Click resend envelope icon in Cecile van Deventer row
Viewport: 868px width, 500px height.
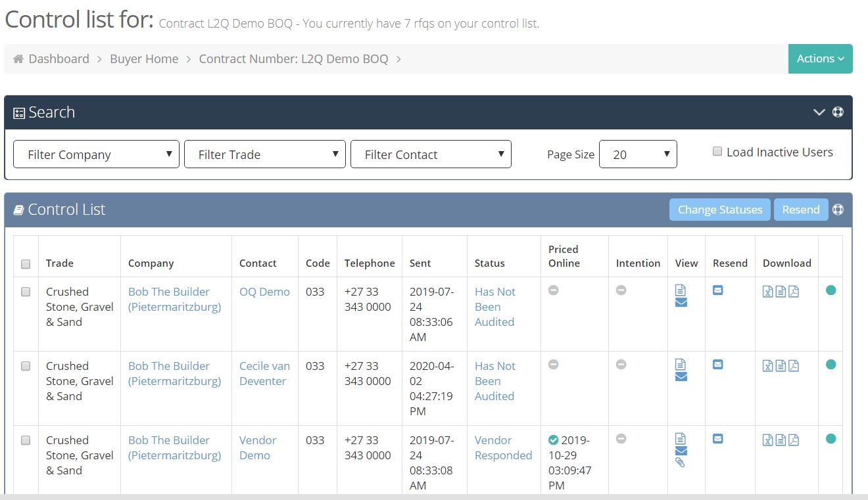718,364
